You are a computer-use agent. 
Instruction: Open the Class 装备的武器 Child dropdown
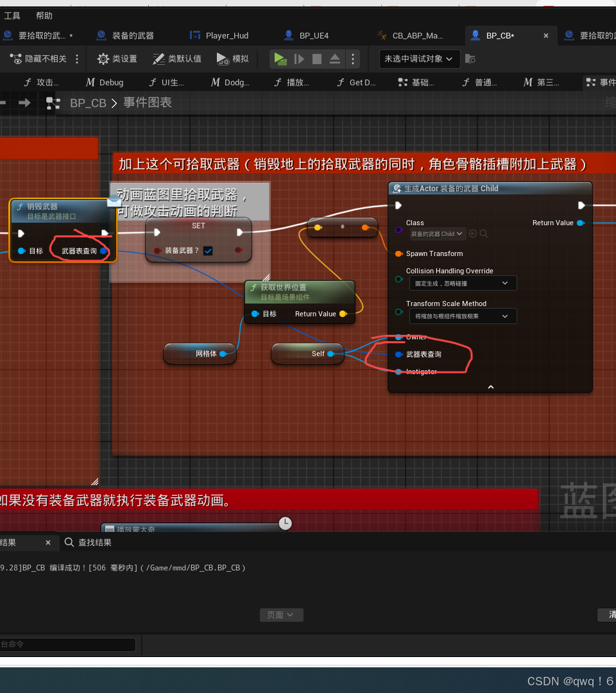[x=436, y=234]
